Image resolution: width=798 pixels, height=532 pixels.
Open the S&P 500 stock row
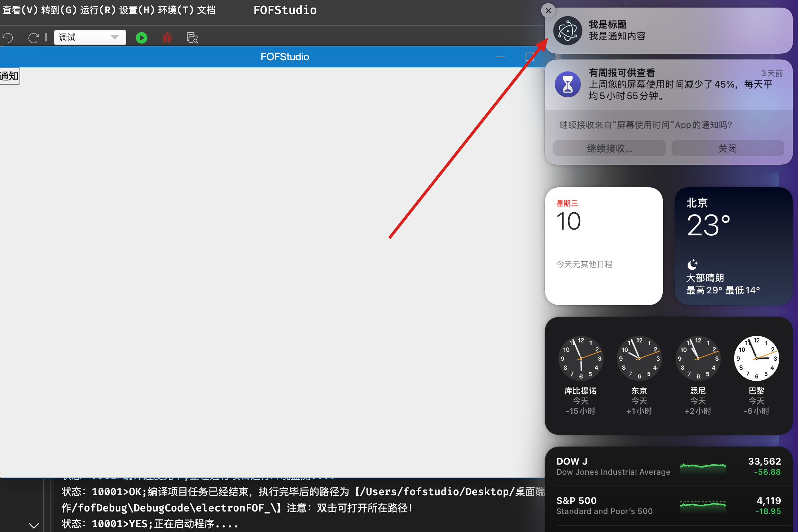[668, 506]
